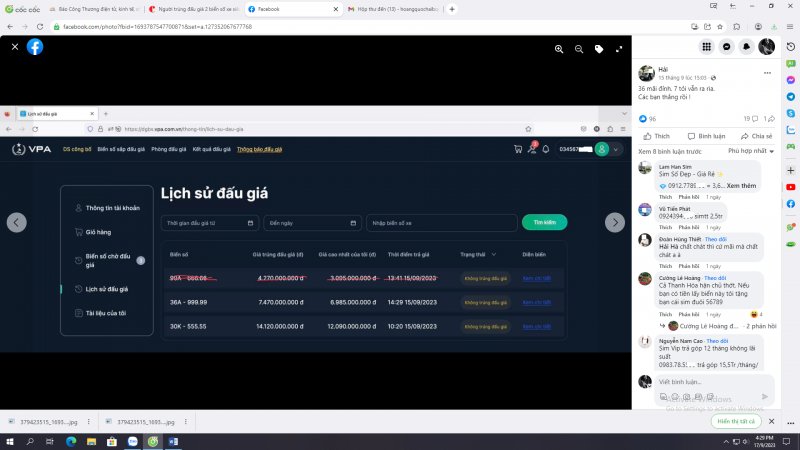Click the tag photo icon
Screen dimensions: 800x450
[x=599, y=48]
